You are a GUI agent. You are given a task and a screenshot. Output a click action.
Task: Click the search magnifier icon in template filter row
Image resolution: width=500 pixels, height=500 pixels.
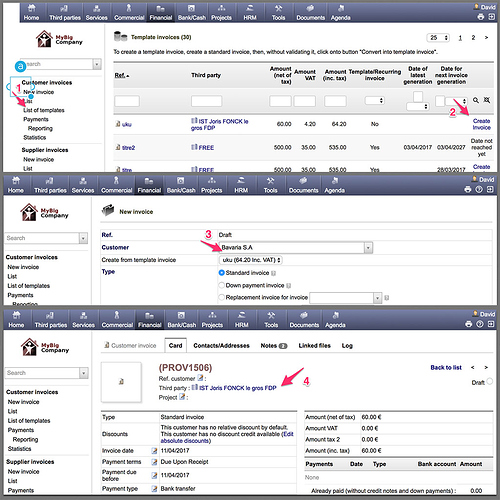[476, 100]
